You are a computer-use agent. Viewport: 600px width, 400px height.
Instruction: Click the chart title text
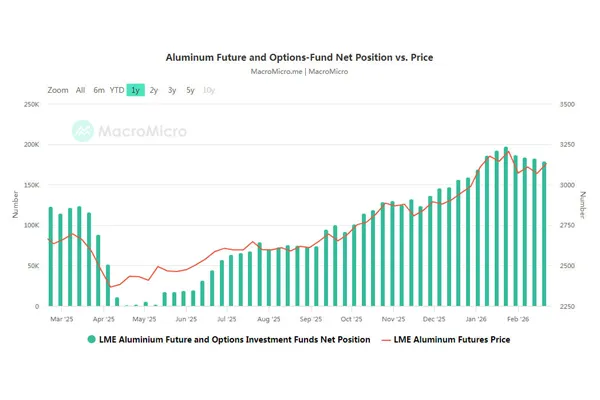pyautogui.click(x=300, y=58)
